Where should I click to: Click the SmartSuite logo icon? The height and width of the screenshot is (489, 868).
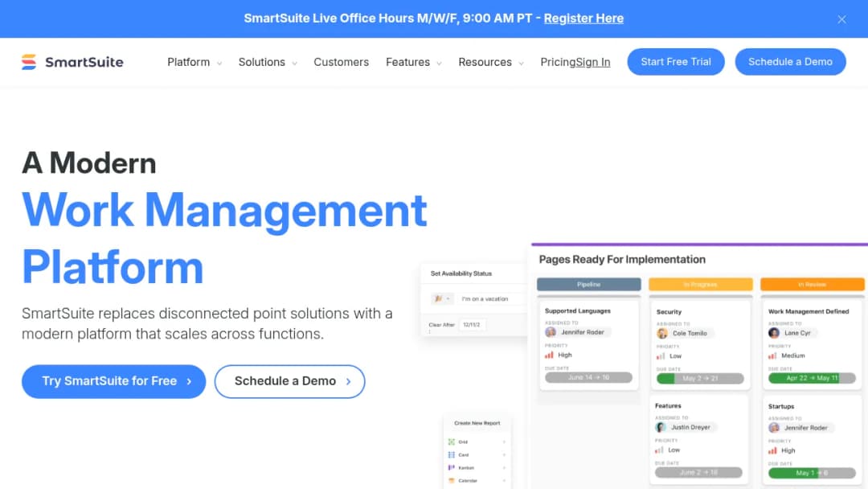(29, 62)
